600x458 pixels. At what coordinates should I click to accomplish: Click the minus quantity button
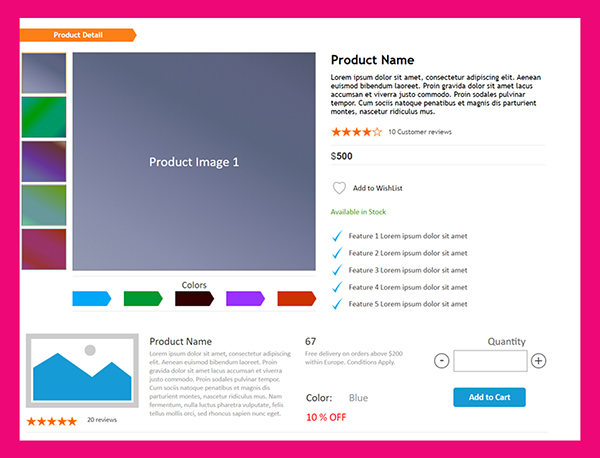442,361
